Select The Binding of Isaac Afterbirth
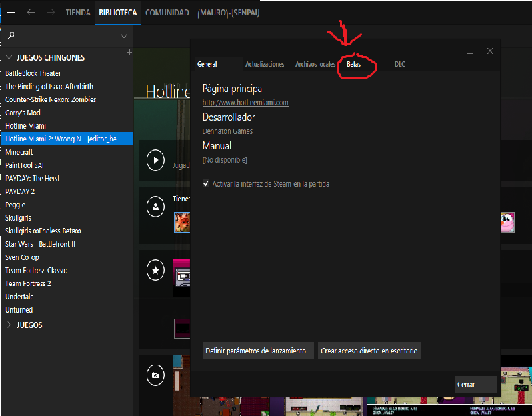The height and width of the screenshot is (416, 532). pyautogui.click(x=67, y=87)
